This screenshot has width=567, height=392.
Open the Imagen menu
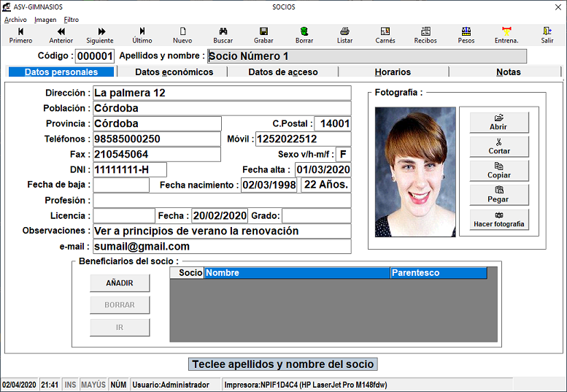[45, 20]
